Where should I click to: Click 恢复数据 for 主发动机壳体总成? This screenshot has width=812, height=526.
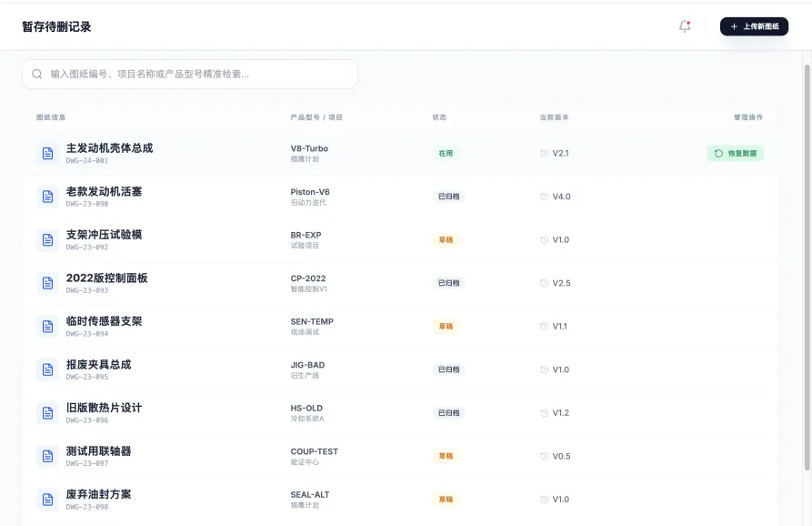[736, 154]
